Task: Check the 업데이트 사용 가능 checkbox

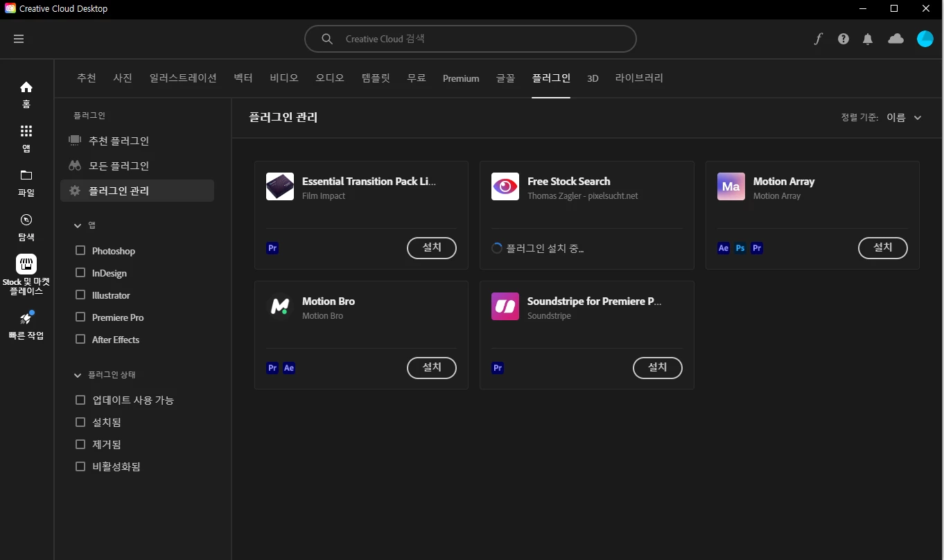Action: 80,400
